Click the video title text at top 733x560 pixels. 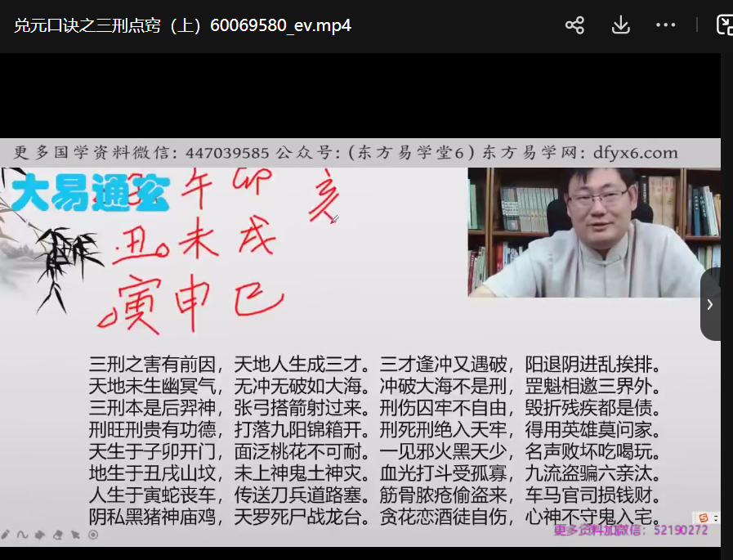pyautogui.click(x=182, y=25)
